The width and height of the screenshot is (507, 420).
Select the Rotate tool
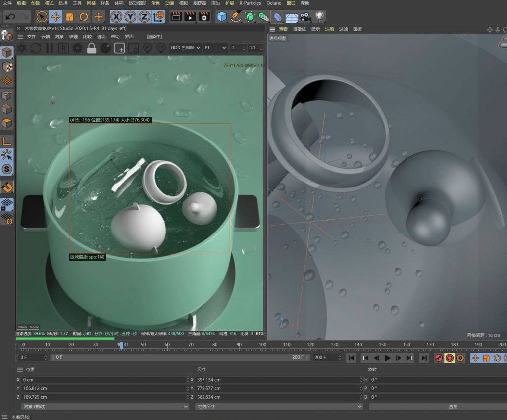tap(83, 16)
